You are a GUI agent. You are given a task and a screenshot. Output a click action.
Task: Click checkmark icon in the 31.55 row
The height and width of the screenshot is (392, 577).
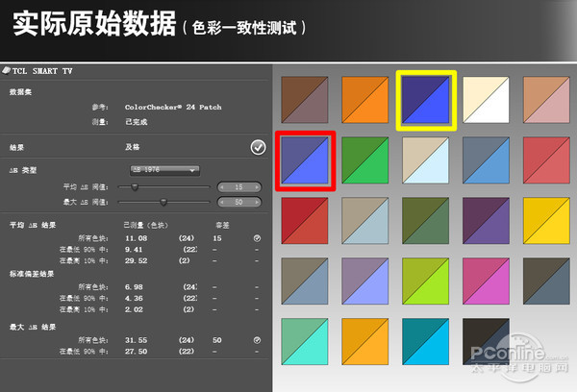click(x=257, y=340)
